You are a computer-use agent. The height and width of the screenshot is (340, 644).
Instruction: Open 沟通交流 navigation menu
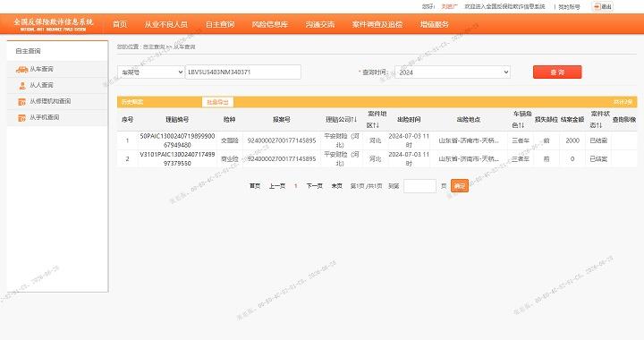tap(320, 24)
